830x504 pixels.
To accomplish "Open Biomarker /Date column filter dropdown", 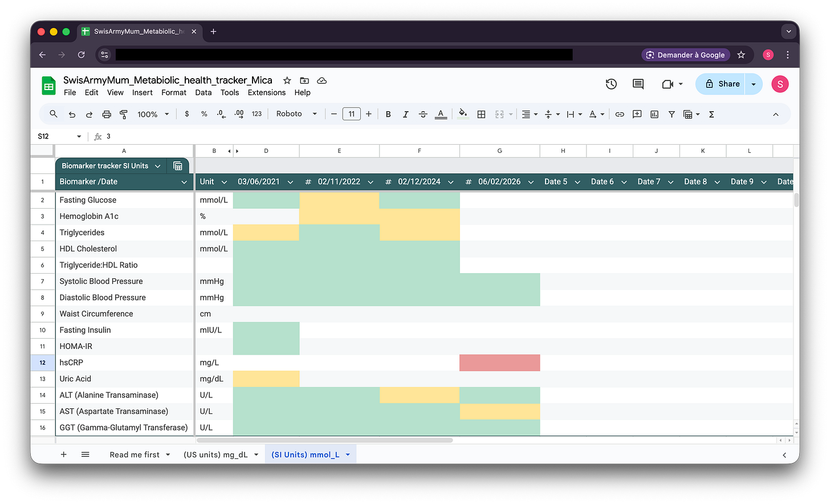I will click(x=184, y=182).
